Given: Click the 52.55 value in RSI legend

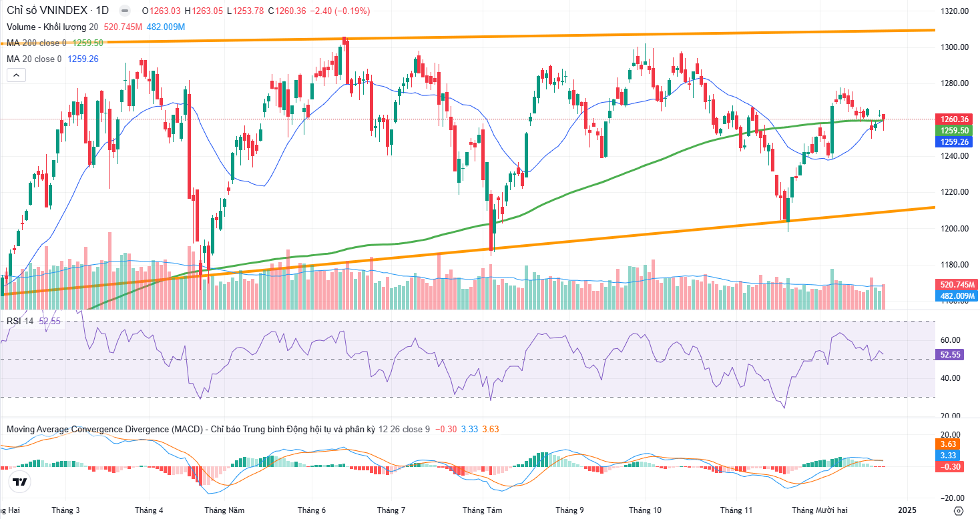Looking at the screenshot, I should pyautogui.click(x=49, y=321).
